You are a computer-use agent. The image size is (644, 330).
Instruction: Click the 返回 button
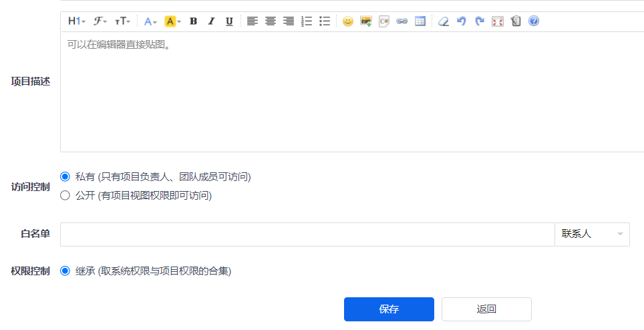pos(486,309)
